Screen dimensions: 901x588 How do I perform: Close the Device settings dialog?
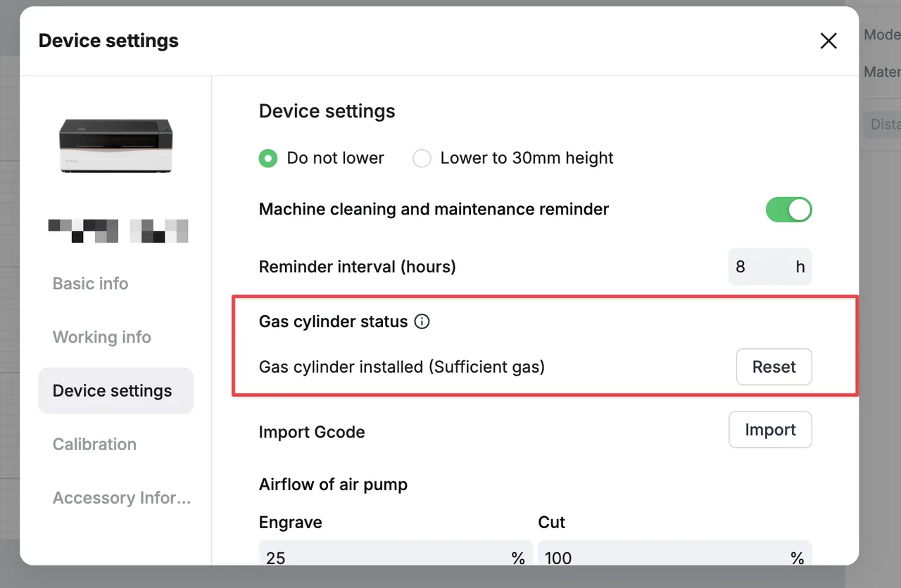click(x=828, y=41)
